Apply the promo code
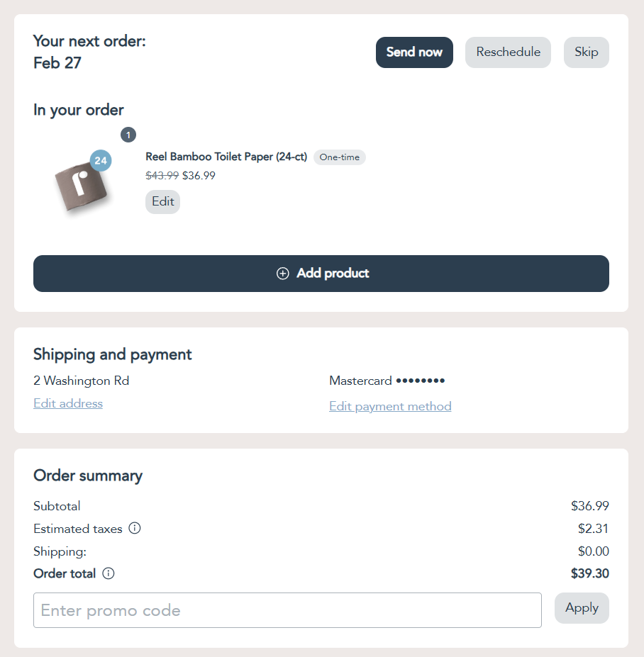Viewport: 644px width, 657px height. [582, 608]
